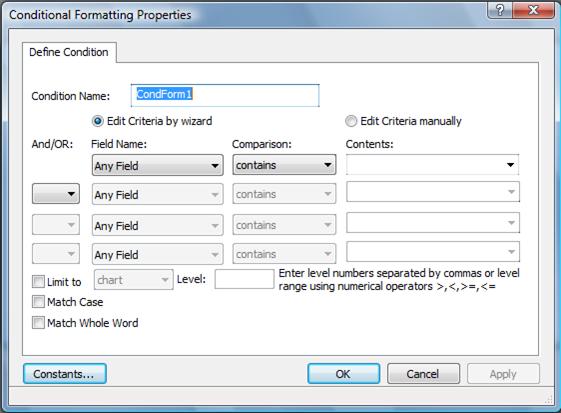The image size is (561, 413).
Task: Click into the Level input box
Action: [x=244, y=279]
